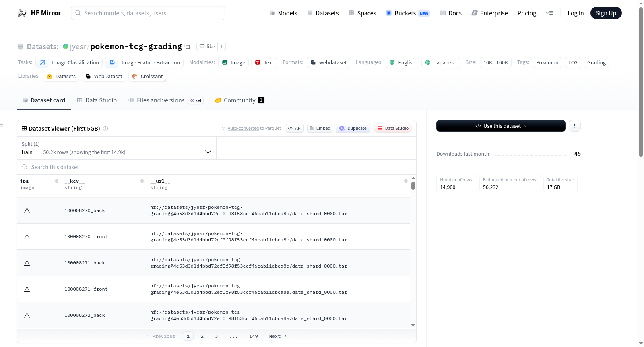Open the more navigation menu icon

[x=549, y=13]
